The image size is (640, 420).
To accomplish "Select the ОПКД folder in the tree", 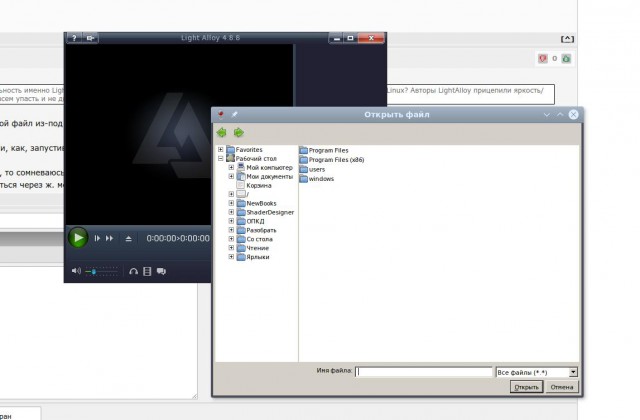I will 255,221.
